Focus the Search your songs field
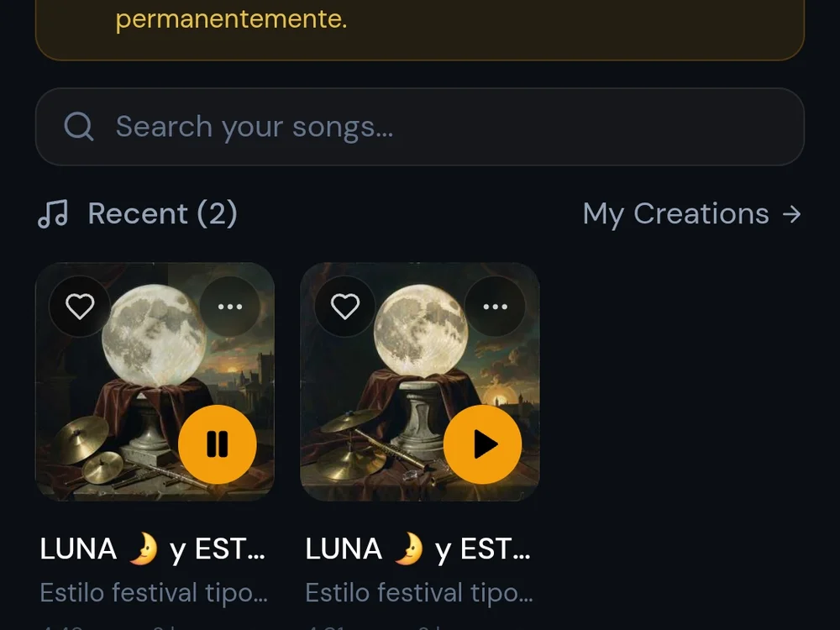This screenshot has width=840, height=630. tap(419, 127)
